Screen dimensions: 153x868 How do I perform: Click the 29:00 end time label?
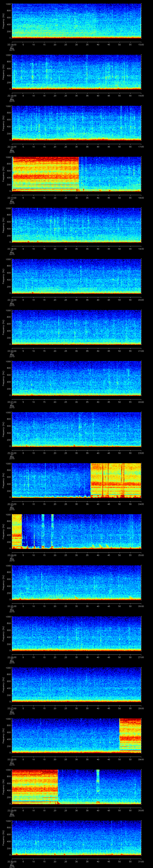[141, 759]
